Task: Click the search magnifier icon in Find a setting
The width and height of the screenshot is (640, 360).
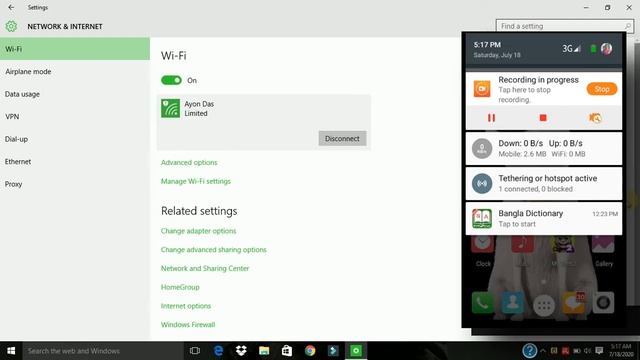Action: (x=628, y=26)
